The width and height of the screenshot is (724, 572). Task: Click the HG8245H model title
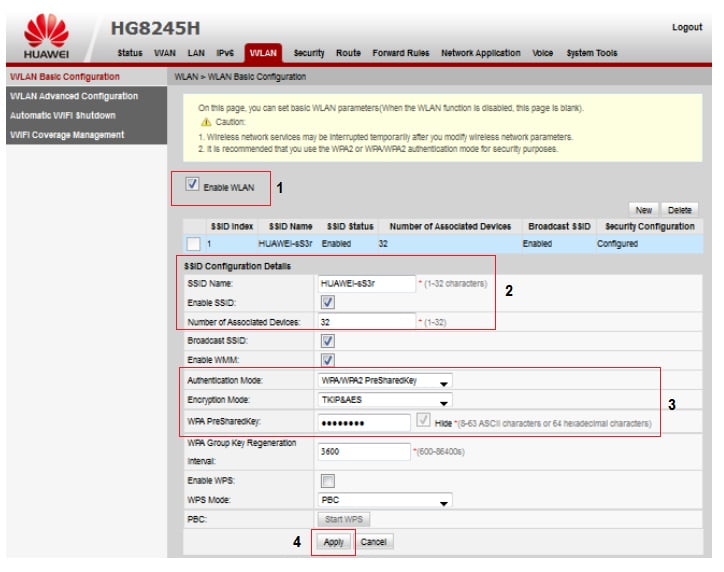(156, 28)
